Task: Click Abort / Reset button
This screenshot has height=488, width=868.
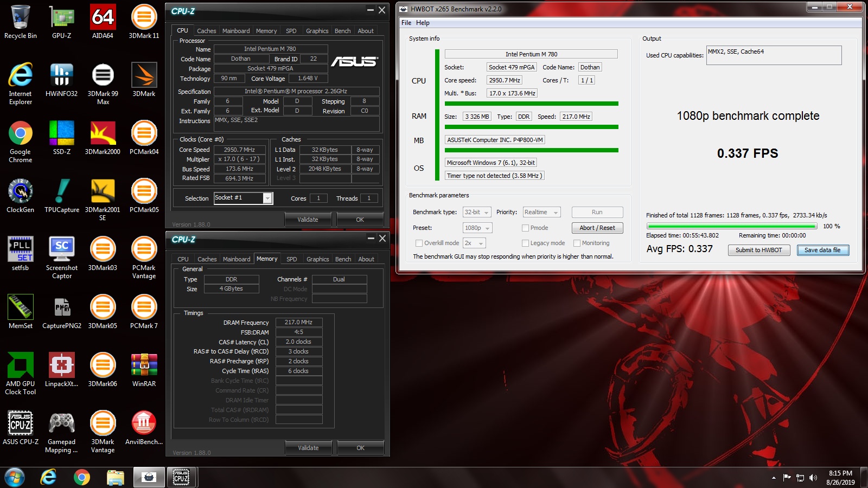Action: pyautogui.click(x=597, y=228)
